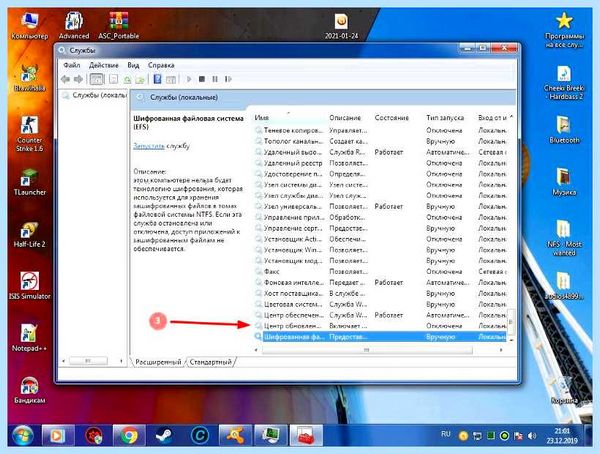Screen dimensions: 600x454
Task: Refresh the services list using toolbar icon
Action: pos(127,80)
